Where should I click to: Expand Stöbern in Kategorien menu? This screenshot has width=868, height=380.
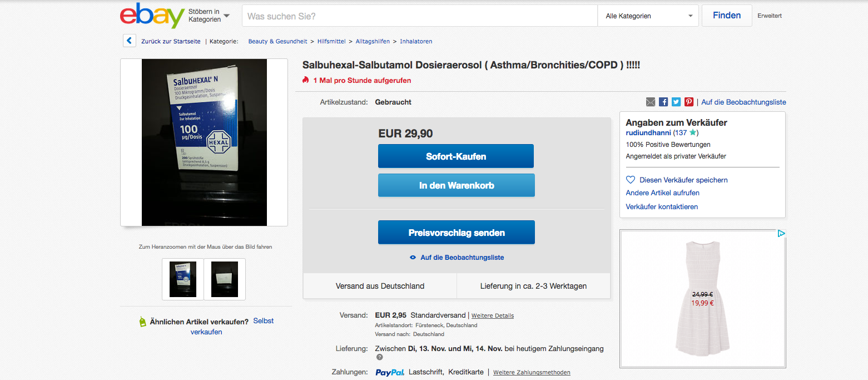click(x=209, y=16)
